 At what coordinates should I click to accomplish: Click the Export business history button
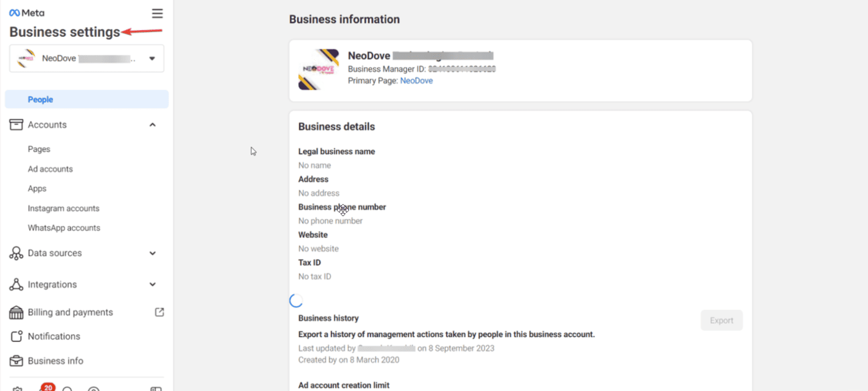(x=721, y=320)
